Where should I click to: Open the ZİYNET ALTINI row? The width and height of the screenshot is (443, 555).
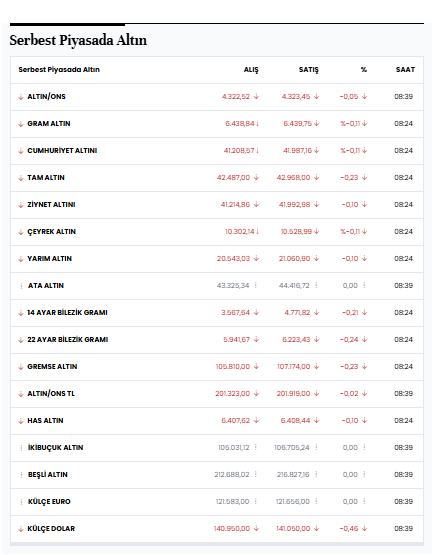[51, 205]
